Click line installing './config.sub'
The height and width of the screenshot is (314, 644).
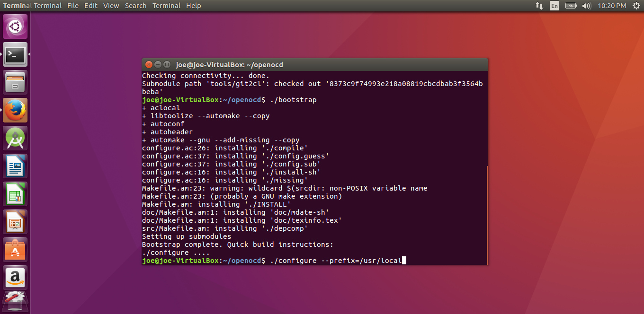[x=231, y=164]
